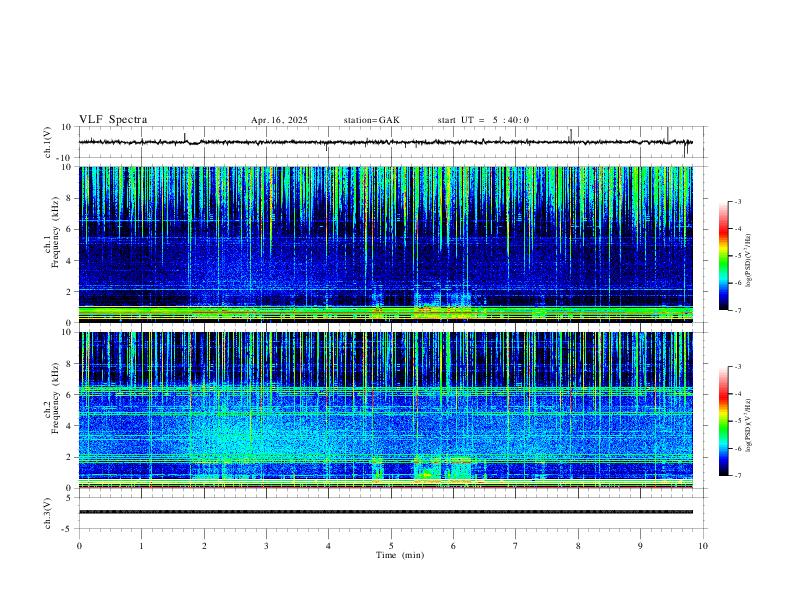This screenshot has height=612, width=792.
Task: Click the time axis tick label '5'
Action: click(391, 546)
